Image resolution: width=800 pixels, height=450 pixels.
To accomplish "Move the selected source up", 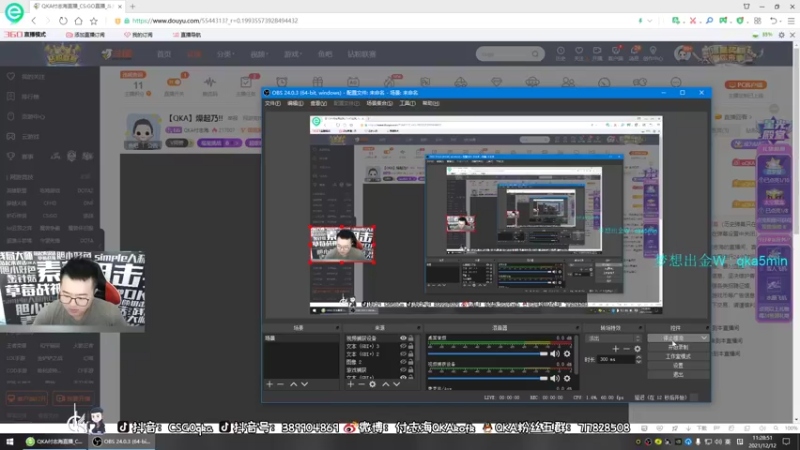I will pyautogui.click(x=386, y=384).
